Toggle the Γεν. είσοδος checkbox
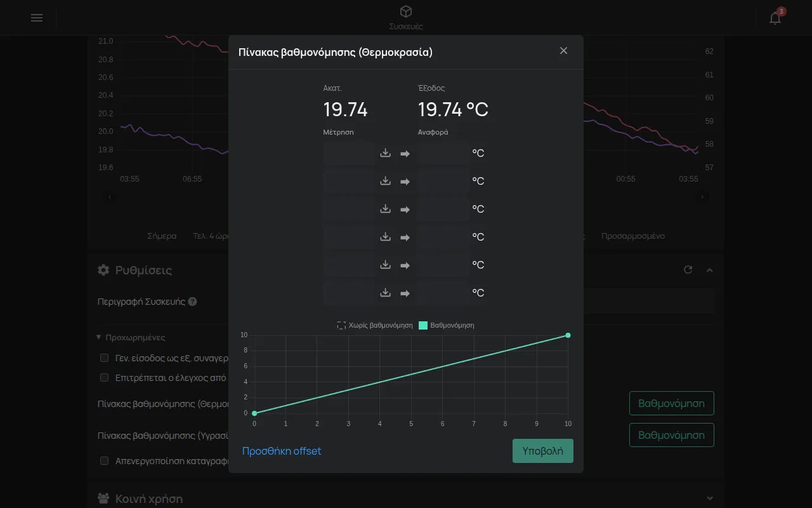The height and width of the screenshot is (508, 812). coord(105,358)
